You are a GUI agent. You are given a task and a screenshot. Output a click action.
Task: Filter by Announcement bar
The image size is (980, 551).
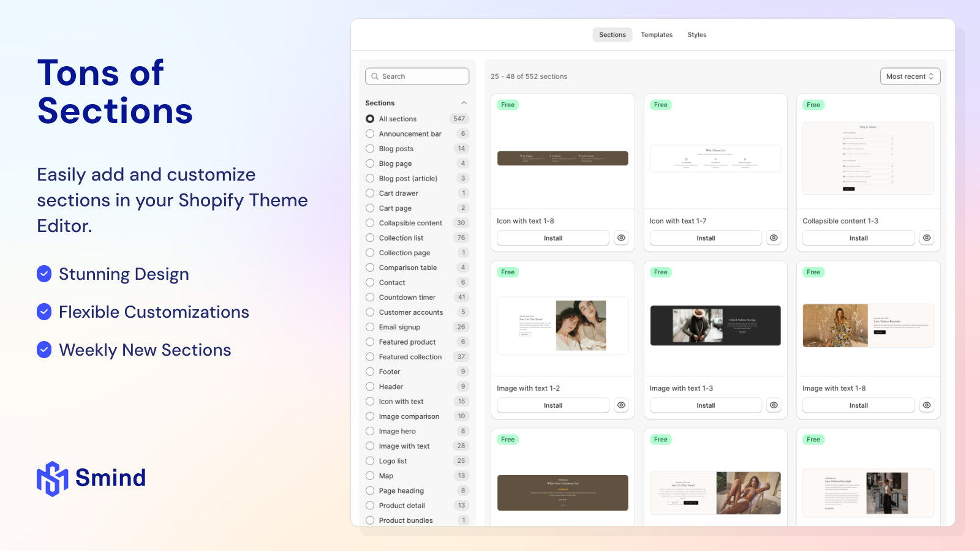(370, 133)
